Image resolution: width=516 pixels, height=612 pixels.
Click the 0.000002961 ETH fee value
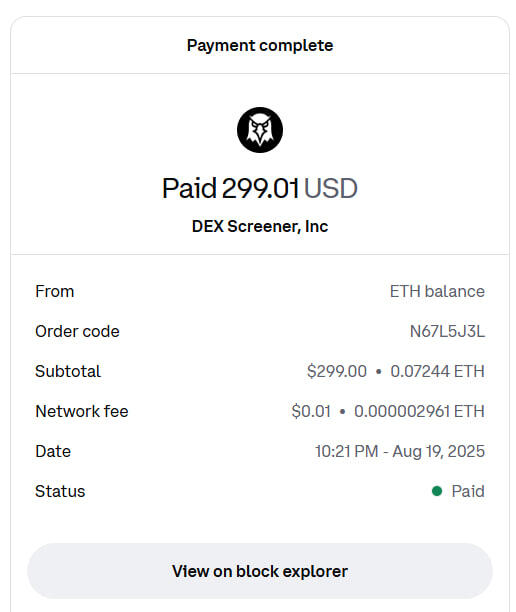(419, 411)
